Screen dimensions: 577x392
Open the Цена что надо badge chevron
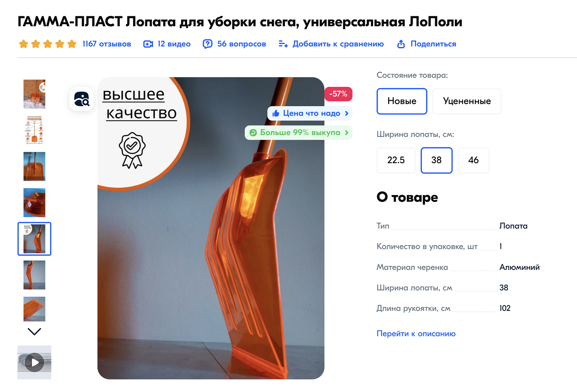coord(347,113)
